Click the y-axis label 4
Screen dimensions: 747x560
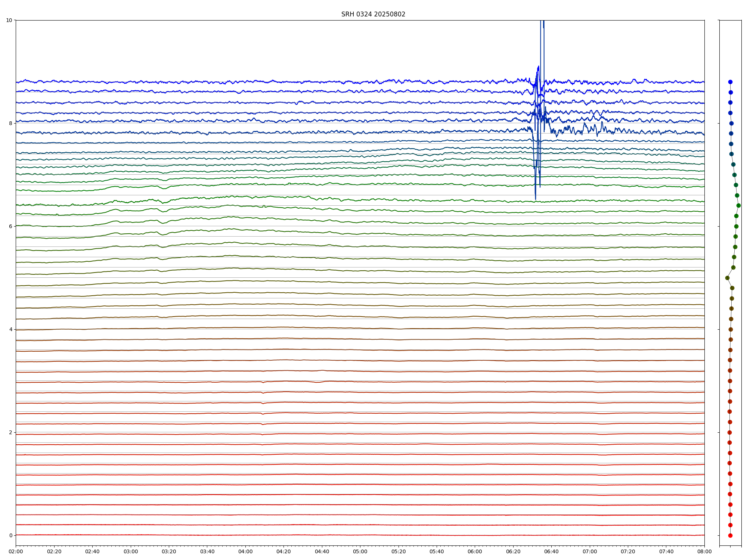(10, 329)
